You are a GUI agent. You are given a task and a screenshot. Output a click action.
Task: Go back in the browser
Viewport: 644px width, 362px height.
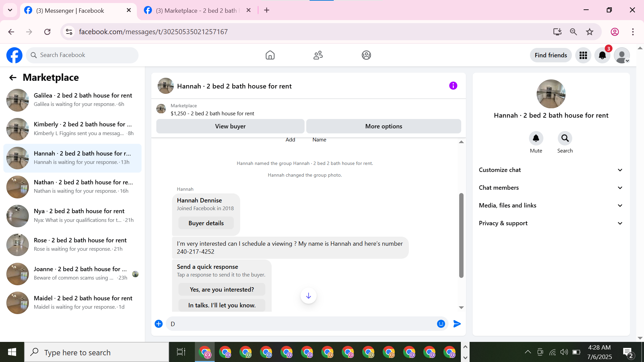coord(11,32)
